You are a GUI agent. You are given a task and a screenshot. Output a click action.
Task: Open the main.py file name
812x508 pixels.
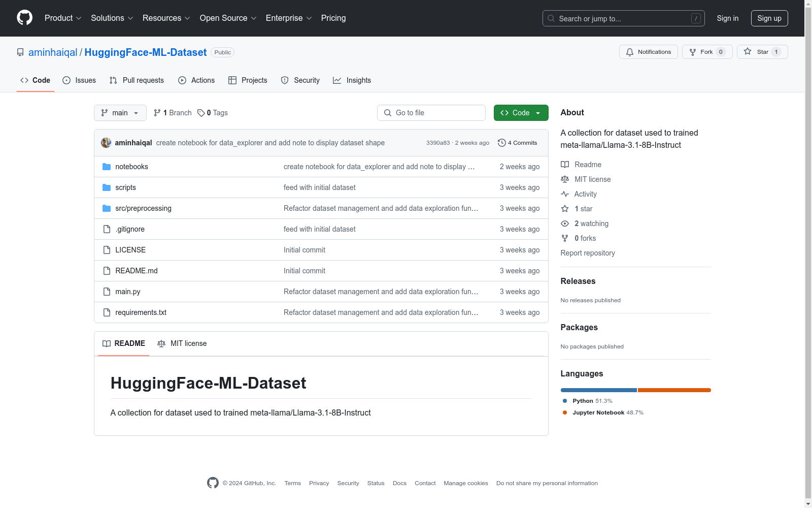[x=128, y=292]
